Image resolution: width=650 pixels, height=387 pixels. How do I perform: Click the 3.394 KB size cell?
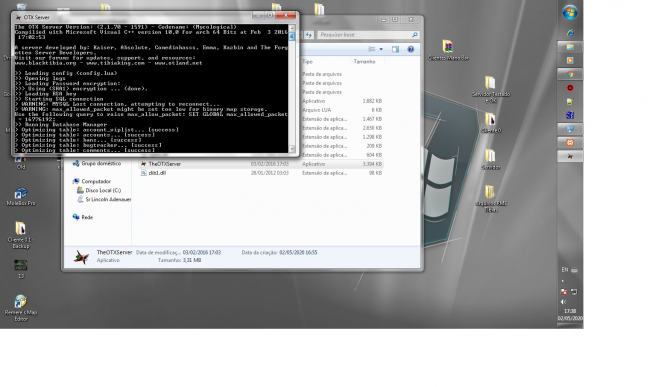(372, 164)
